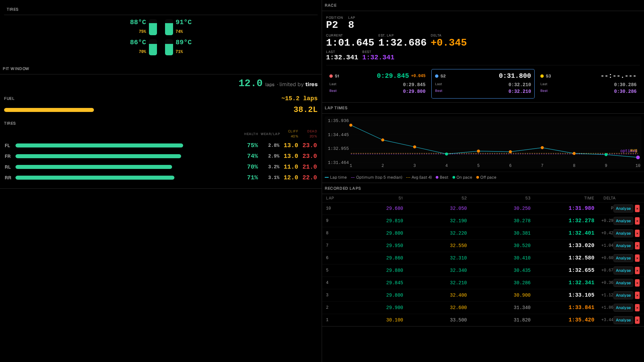Click Optimum (top 5 median) legend entry
The height and width of the screenshot is (362, 644).
pos(377,177)
